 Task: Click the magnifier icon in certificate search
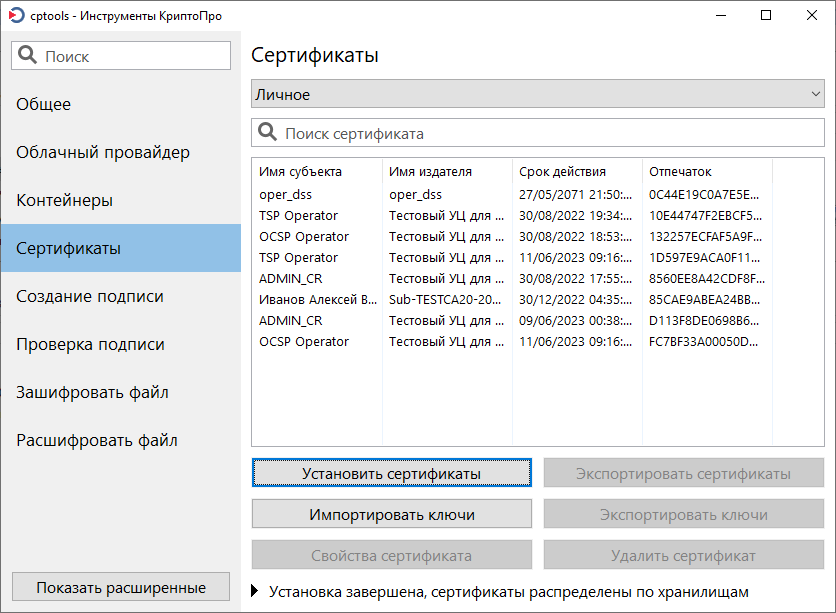point(267,132)
